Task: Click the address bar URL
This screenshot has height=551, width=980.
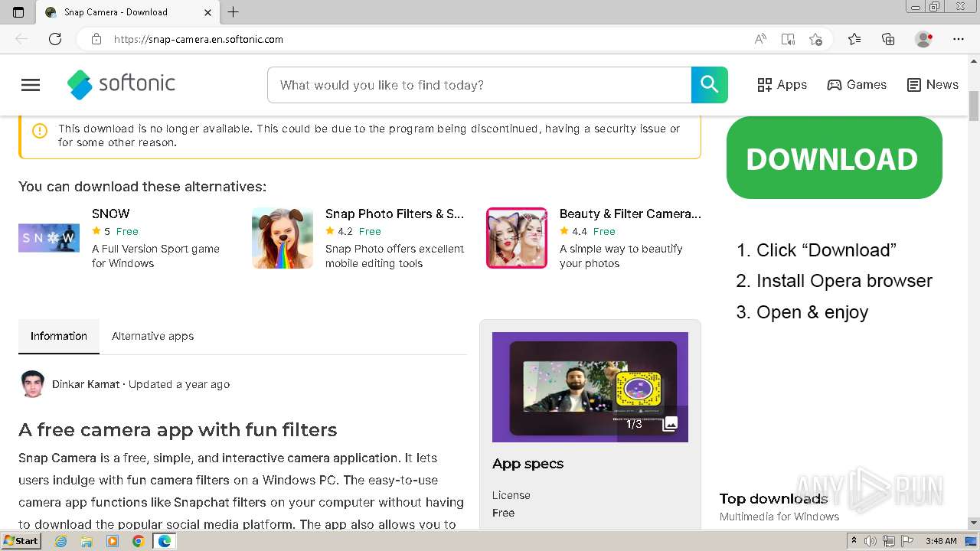Action: 198,39
